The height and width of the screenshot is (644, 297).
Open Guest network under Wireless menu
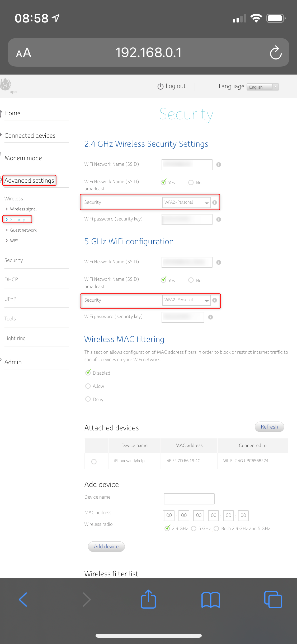(x=23, y=230)
